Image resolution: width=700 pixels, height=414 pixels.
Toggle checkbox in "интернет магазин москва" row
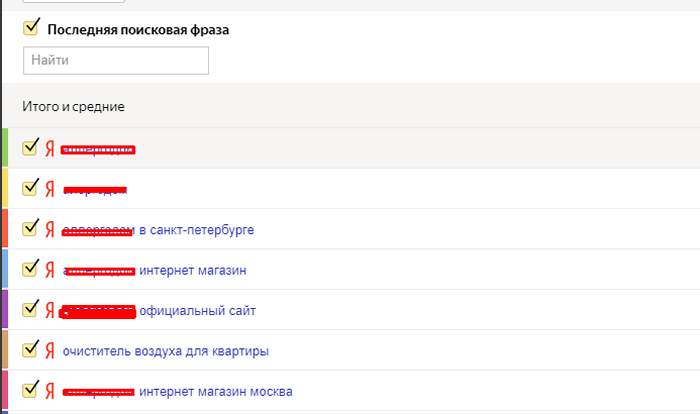(x=30, y=389)
